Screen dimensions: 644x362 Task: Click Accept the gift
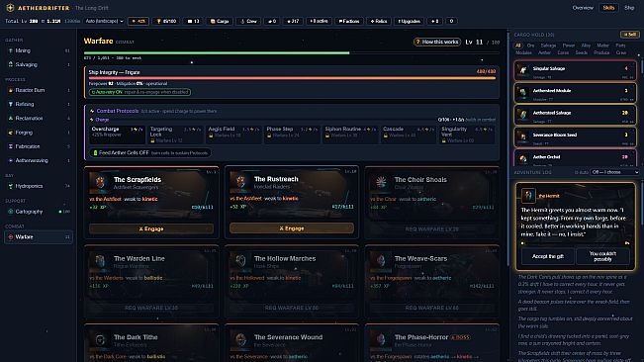point(547,256)
